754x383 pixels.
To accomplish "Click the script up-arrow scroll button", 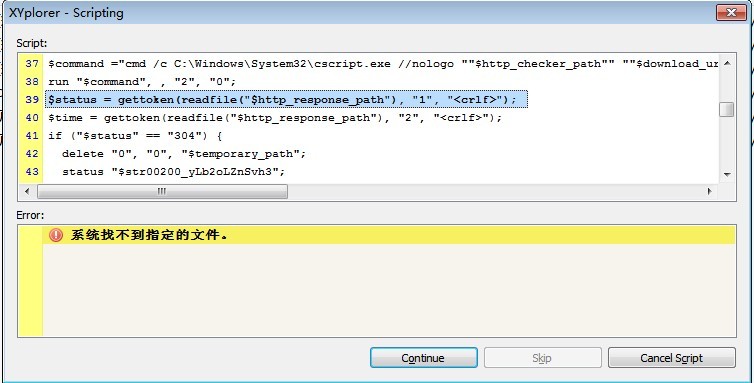I will tap(727, 63).
